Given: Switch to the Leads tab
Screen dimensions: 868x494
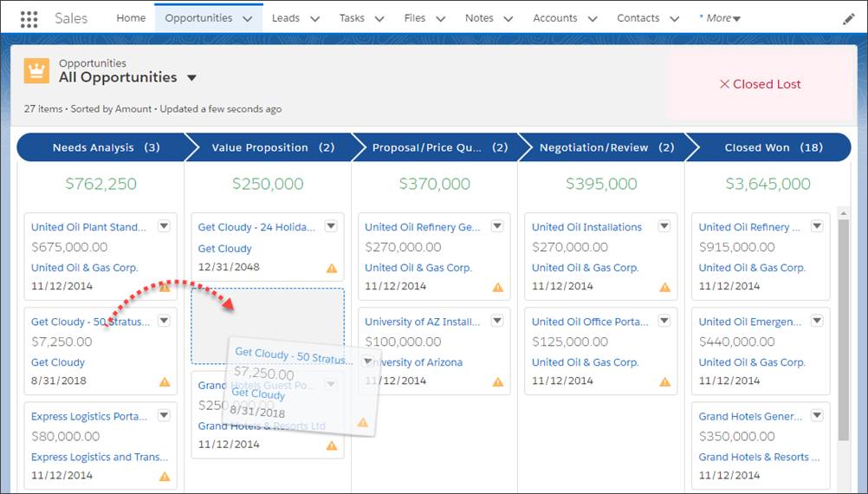Looking at the screenshot, I should point(286,18).
